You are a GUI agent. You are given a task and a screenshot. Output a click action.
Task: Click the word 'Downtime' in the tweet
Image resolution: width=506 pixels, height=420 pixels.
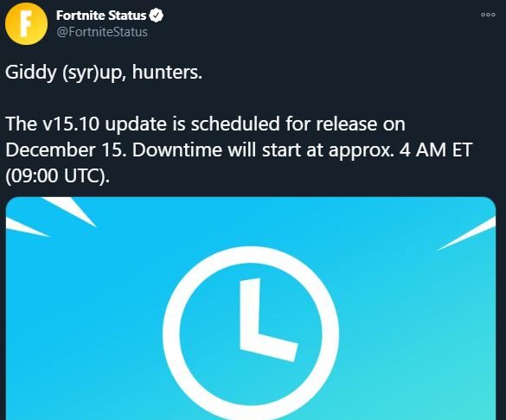176,150
